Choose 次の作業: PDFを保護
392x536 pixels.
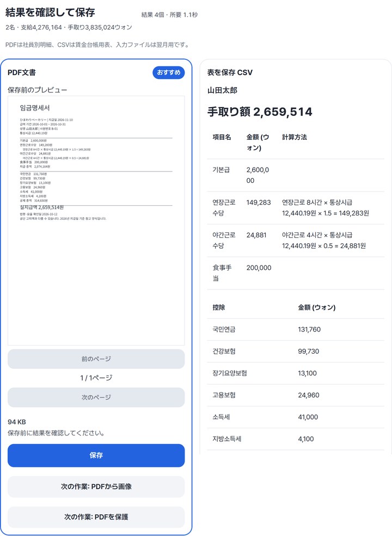(96, 517)
